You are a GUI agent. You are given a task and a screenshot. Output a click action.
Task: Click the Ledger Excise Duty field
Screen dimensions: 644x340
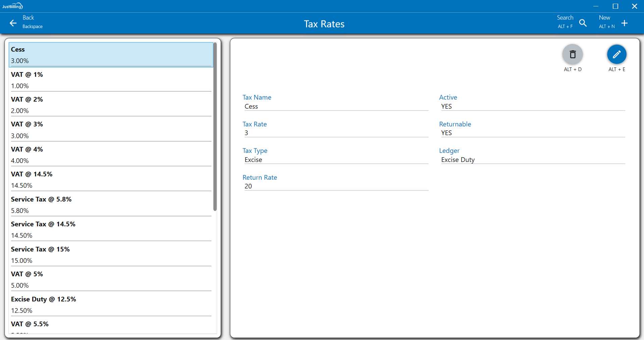click(x=532, y=160)
